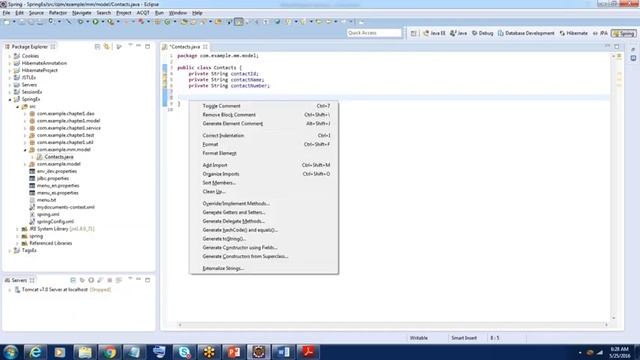Image resolution: width=640 pixels, height=360 pixels.
Task: Expand Tomcat v7.0 Server at localhost
Action: pyautogui.click(x=10, y=290)
